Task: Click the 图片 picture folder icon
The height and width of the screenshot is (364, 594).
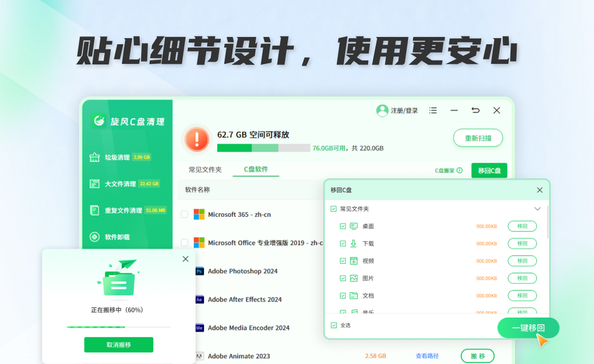Action: [353, 278]
